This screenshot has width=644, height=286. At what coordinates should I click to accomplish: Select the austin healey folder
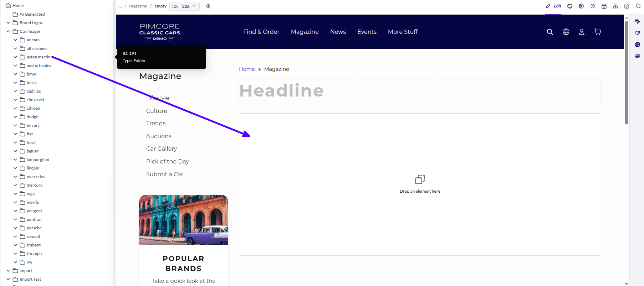pos(36,66)
